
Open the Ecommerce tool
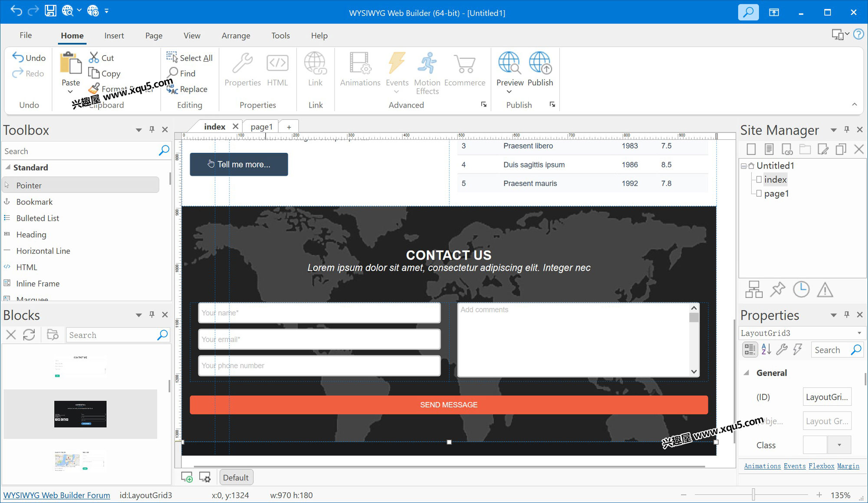[465, 69]
